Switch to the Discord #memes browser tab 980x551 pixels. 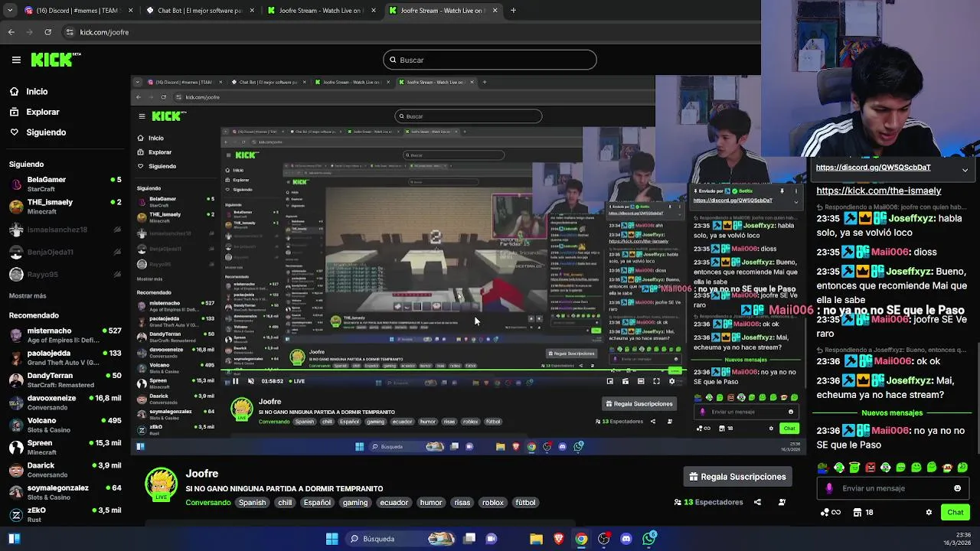(77, 11)
